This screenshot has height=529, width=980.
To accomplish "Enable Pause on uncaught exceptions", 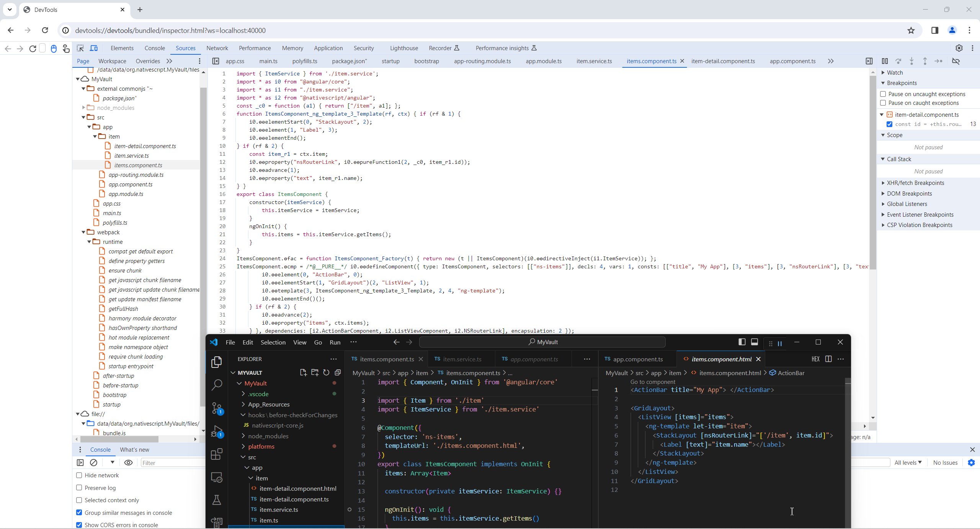I will [883, 94].
